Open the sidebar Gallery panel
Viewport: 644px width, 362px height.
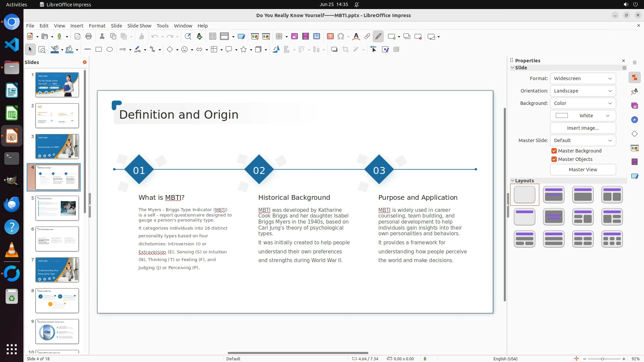pos(634,106)
